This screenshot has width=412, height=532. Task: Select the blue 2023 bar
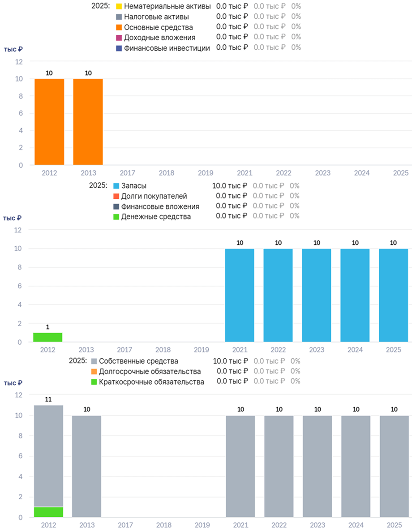(317, 295)
